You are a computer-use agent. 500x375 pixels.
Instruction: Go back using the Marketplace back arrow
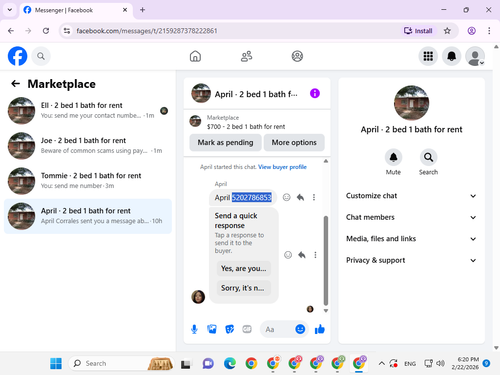coord(15,84)
